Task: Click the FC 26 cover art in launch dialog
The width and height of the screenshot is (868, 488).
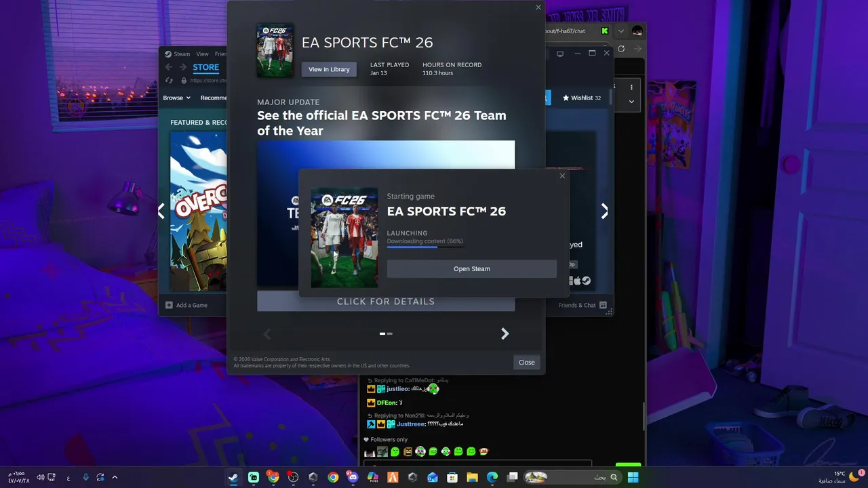Action: pos(344,238)
